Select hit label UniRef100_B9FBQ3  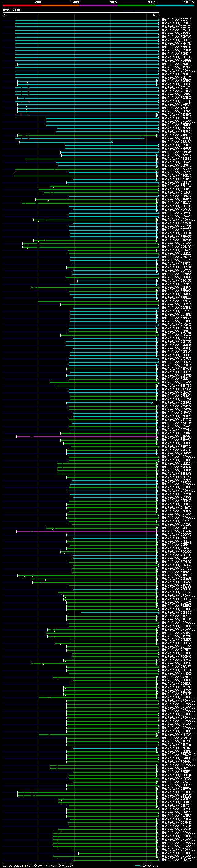[x=177, y=139]
